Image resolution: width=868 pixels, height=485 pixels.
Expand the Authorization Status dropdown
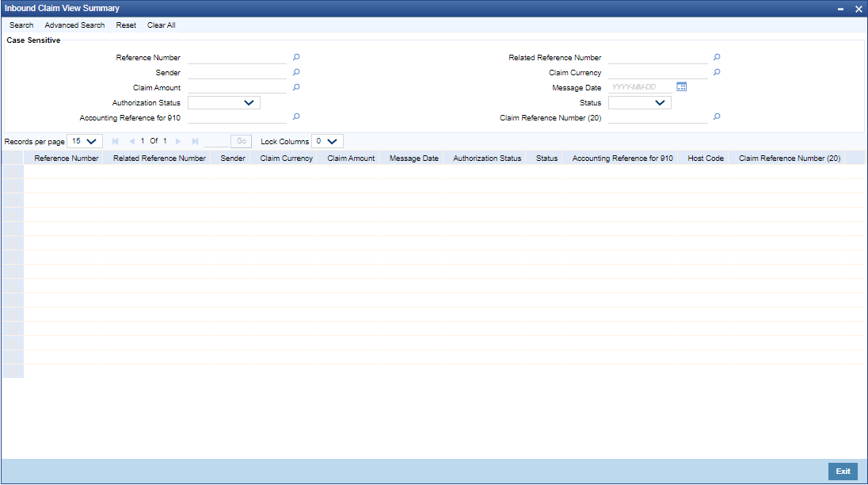pos(223,102)
